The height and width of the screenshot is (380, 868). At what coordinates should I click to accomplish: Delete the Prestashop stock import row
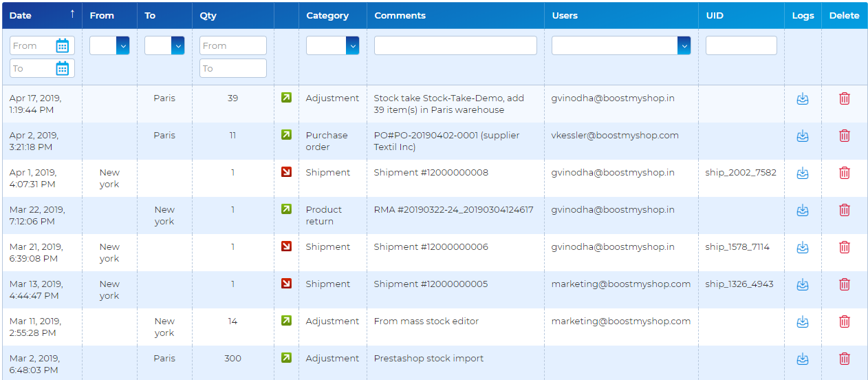pos(845,359)
